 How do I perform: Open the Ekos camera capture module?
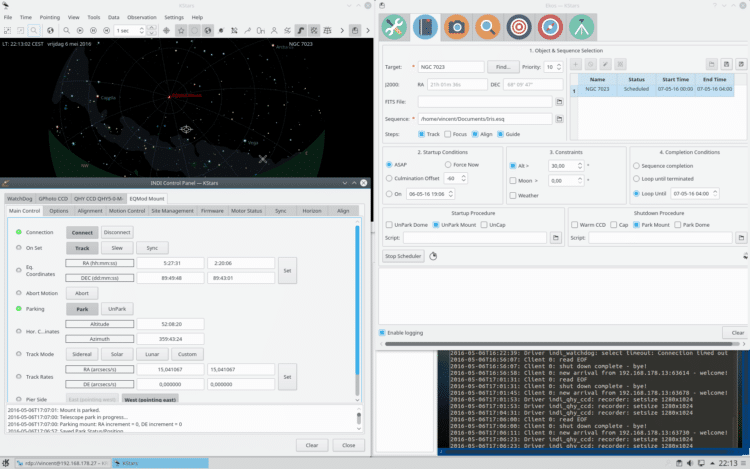456,27
